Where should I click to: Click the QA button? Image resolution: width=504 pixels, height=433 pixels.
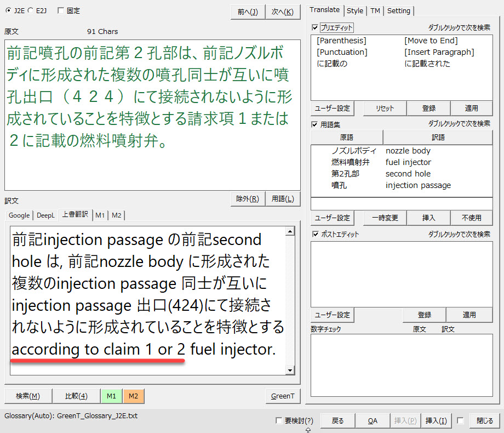[373, 420]
